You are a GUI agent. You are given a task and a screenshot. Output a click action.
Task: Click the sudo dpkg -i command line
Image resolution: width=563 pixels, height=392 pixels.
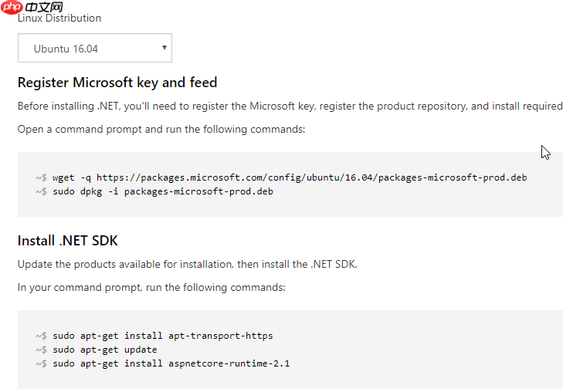click(154, 191)
